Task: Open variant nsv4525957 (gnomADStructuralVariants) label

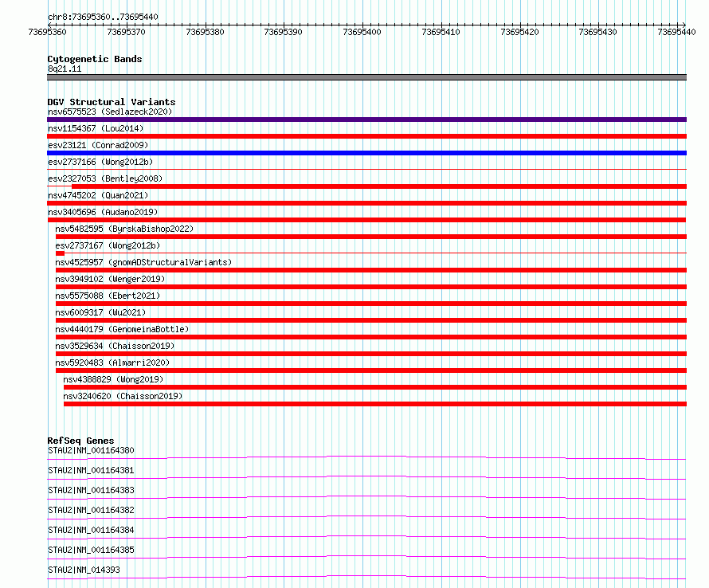Action: pos(143,262)
